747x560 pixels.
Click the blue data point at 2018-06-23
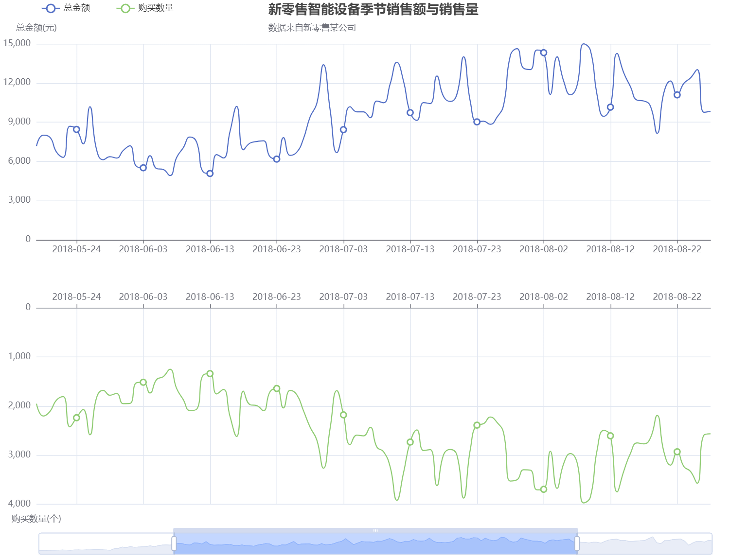click(x=277, y=159)
